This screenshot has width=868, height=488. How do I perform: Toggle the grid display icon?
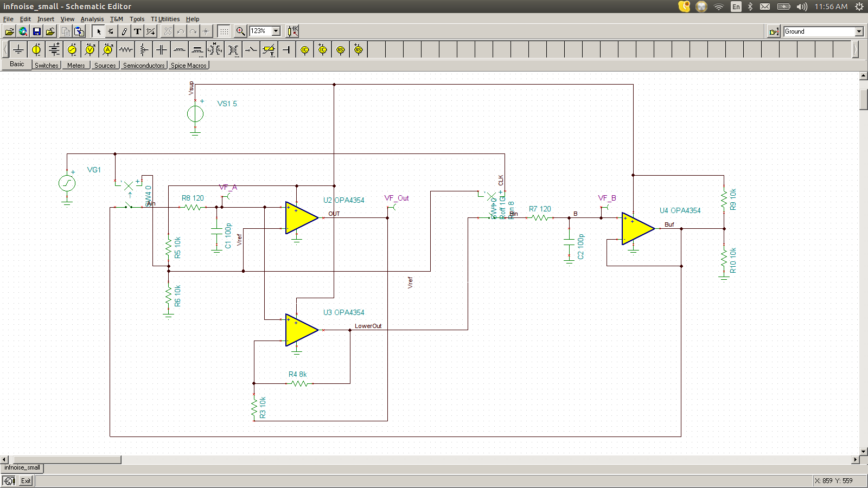tap(224, 31)
